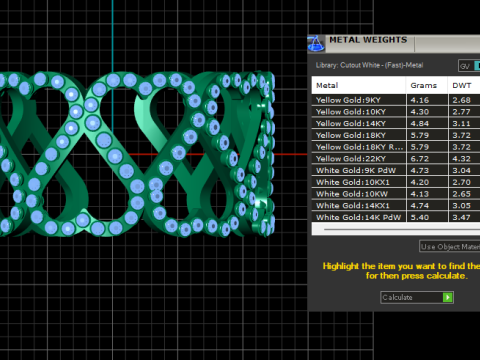The height and width of the screenshot is (360, 480).
Task: Click the 4.16 grams value
Action: [420, 100]
